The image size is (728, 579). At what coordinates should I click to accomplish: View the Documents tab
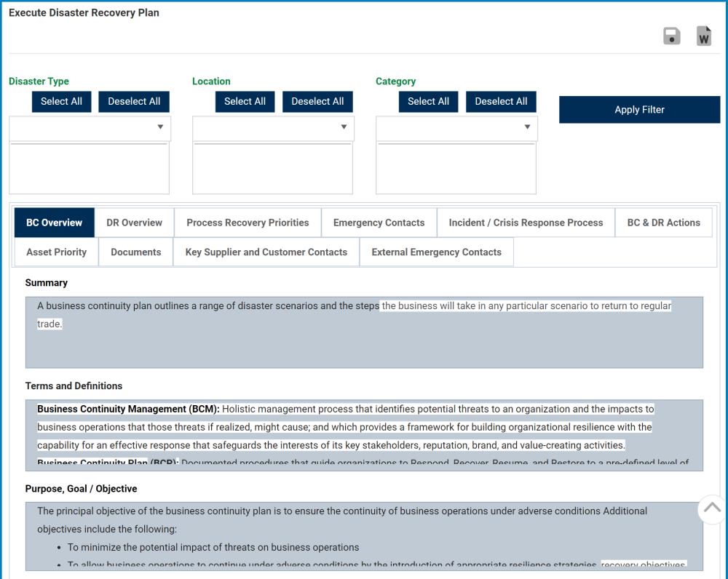pos(135,252)
